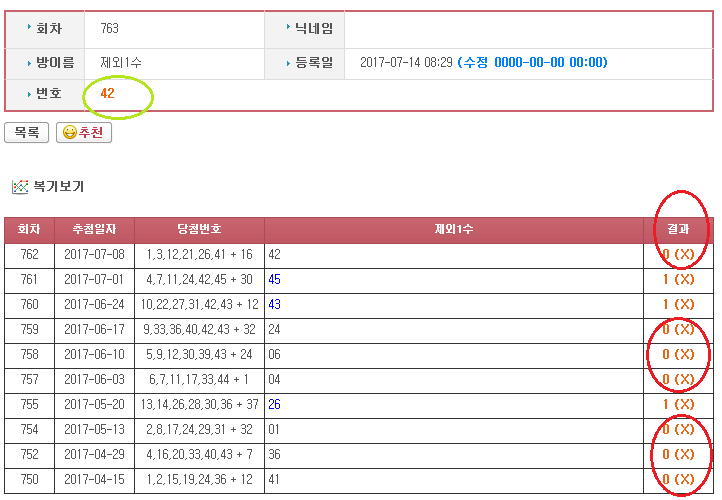Click the 목록 list button
The image size is (722, 500).
27,133
